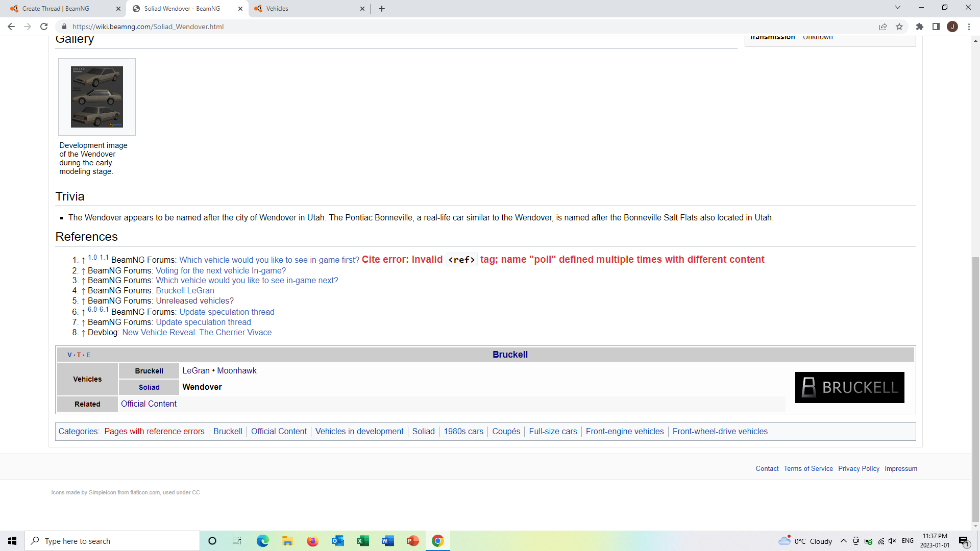Open the Privacy Policy footer link
980x551 pixels.
pyautogui.click(x=859, y=469)
